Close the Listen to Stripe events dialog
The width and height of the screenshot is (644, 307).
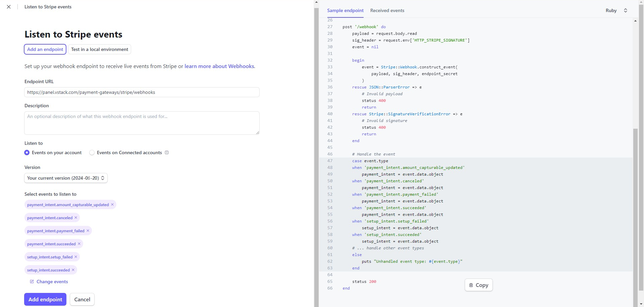click(x=9, y=7)
